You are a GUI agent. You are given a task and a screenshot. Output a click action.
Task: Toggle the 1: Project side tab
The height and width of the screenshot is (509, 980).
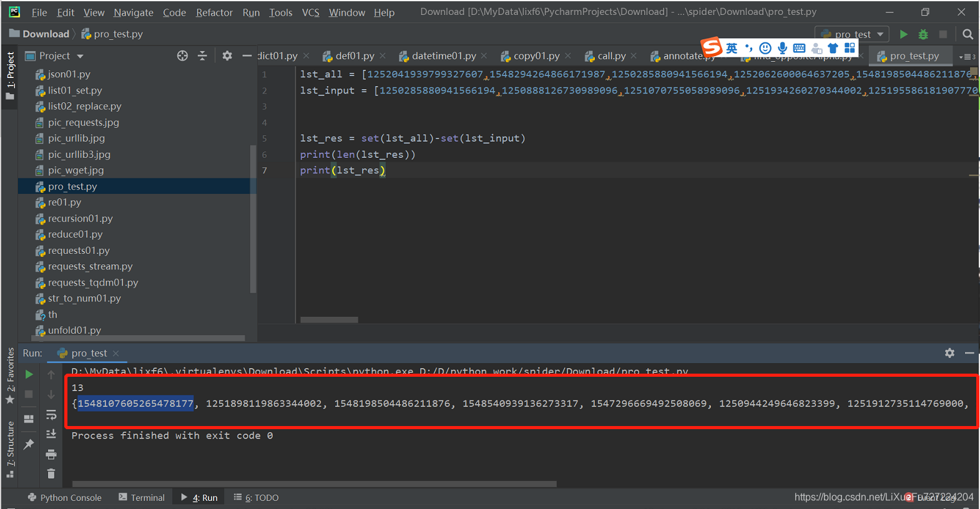[x=10, y=76]
